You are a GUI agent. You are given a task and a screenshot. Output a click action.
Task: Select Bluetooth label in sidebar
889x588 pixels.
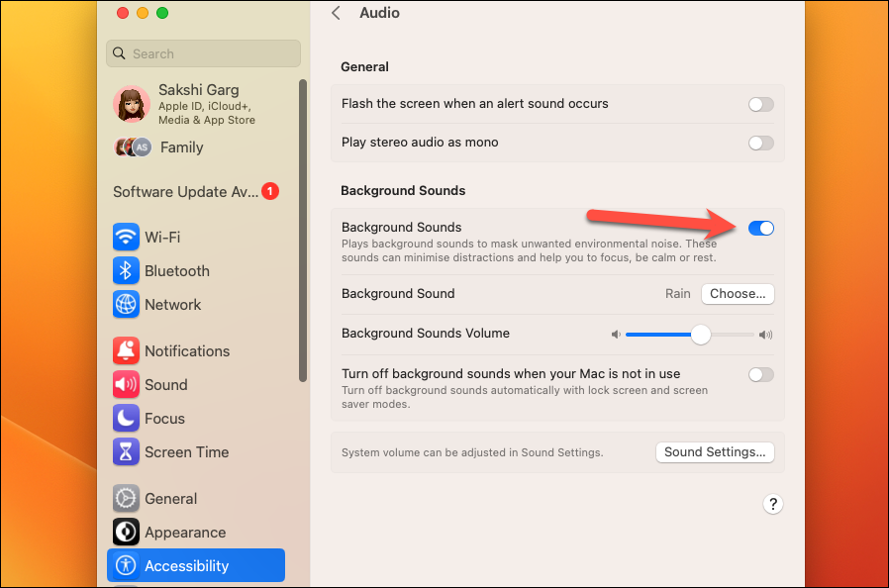177,271
